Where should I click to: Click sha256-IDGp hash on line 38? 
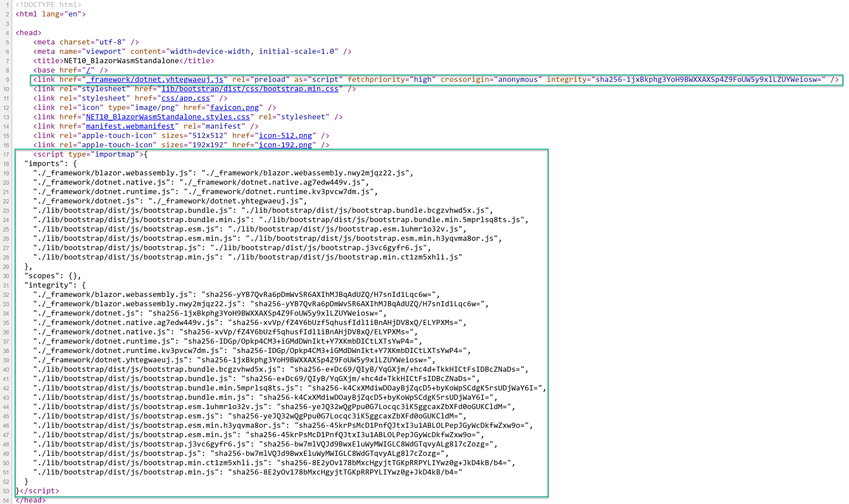pyautogui.click(x=349, y=350)
